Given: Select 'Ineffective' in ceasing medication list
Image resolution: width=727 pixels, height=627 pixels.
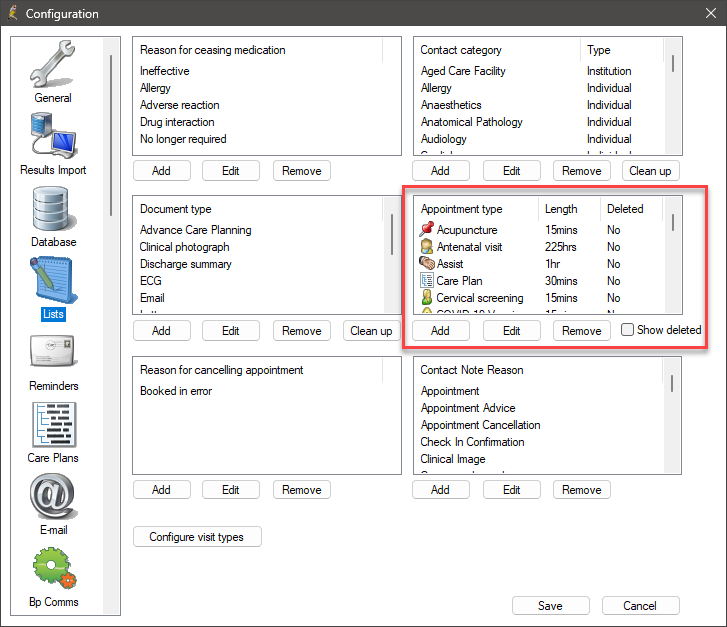Looking at the screenshot, I should pos(165,71).
